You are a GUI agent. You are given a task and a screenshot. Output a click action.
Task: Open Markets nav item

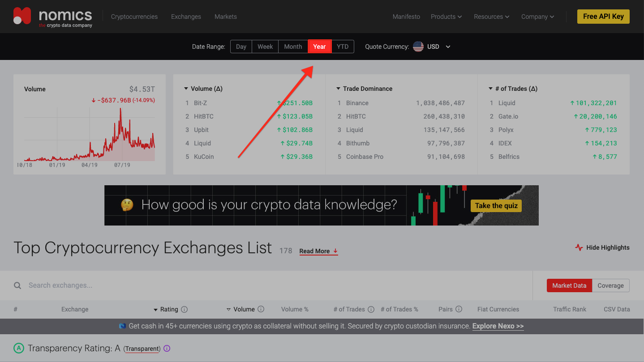point(226,17)
